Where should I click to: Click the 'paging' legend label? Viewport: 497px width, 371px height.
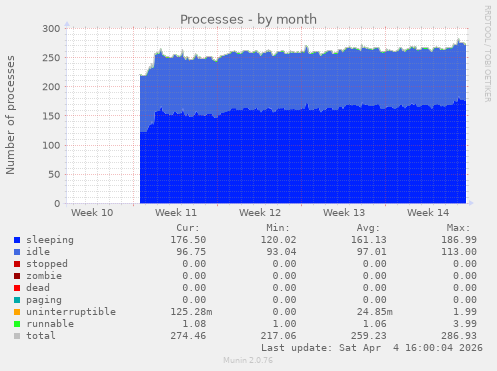tap(44, 300)
